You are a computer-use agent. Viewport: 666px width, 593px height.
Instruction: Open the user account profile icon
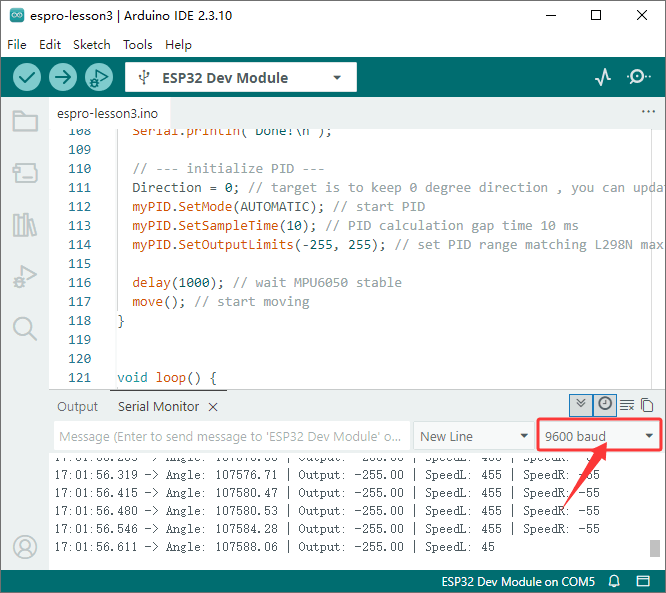click(x=25, y=547)
